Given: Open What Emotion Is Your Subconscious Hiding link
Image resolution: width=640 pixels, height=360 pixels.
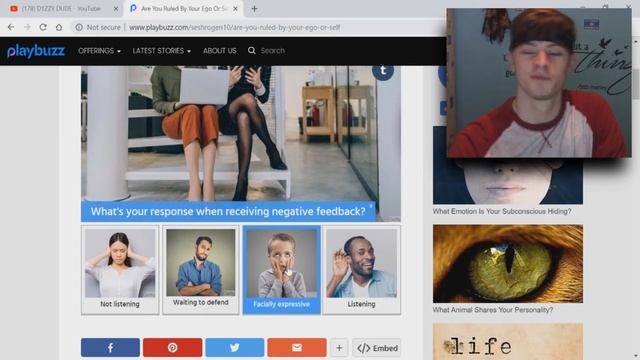Looking at the screenshot, I should tap(502, 211).
